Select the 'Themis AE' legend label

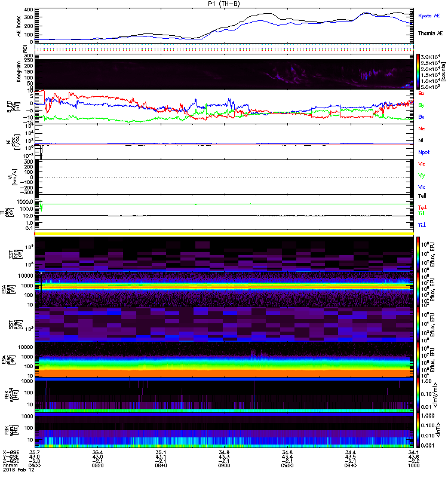click(x=430, y=33)
